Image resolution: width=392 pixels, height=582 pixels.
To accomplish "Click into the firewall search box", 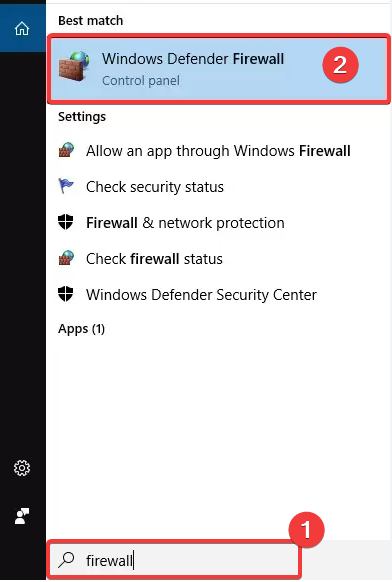I will click(174, 560).
